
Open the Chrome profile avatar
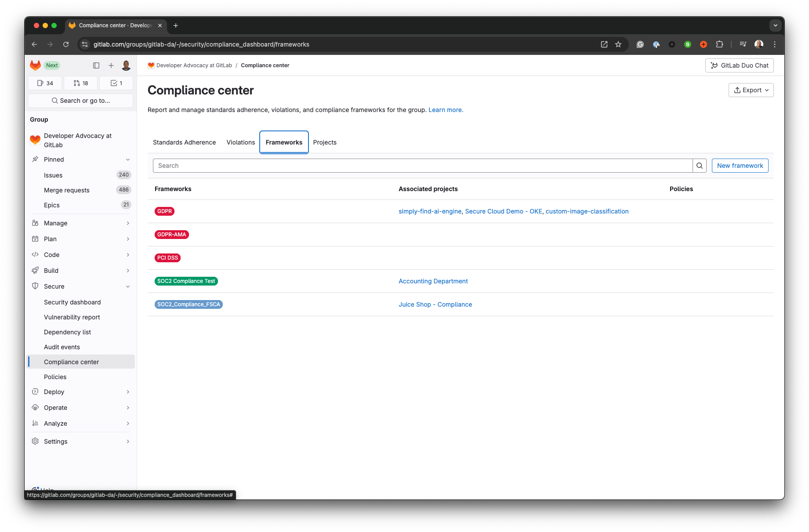759,44
